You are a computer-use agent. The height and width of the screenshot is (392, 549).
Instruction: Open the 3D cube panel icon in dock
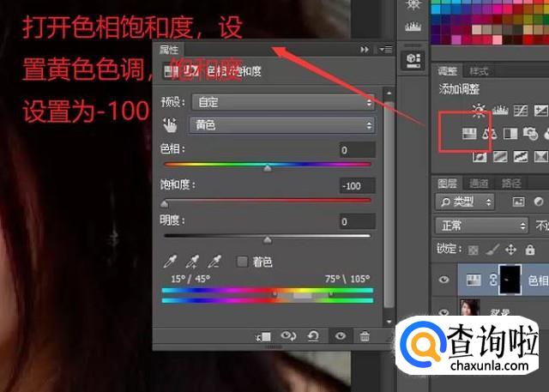point(413,60)
